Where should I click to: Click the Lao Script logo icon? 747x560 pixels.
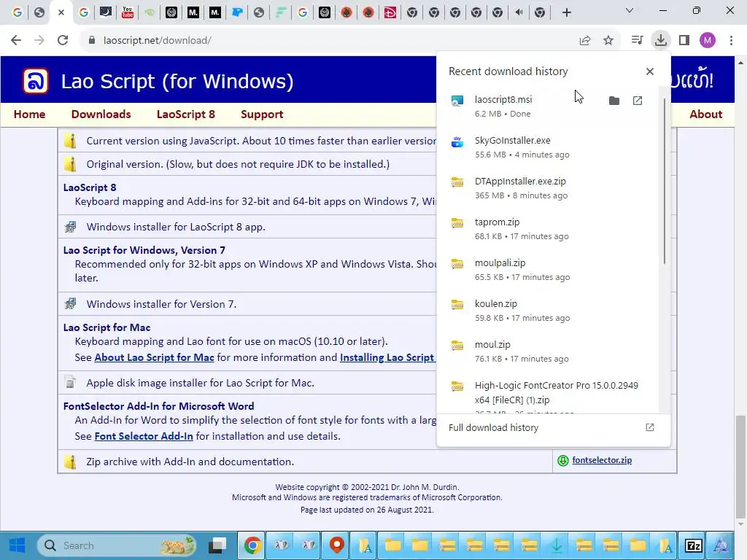pos(36,81)
